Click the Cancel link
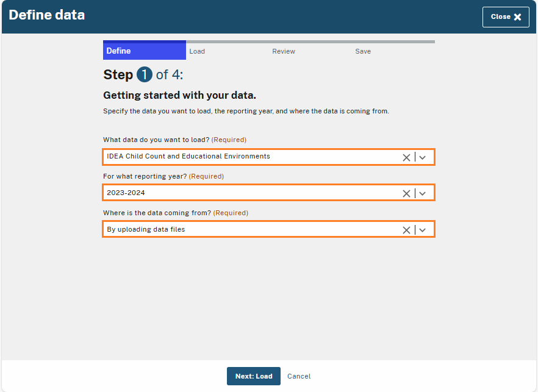The height and width of the screenshot is (392, 538). [x=298, y=376]
